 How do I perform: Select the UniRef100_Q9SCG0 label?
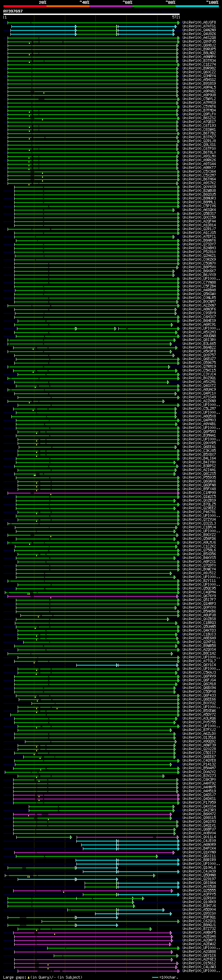[x=199, y=913]
